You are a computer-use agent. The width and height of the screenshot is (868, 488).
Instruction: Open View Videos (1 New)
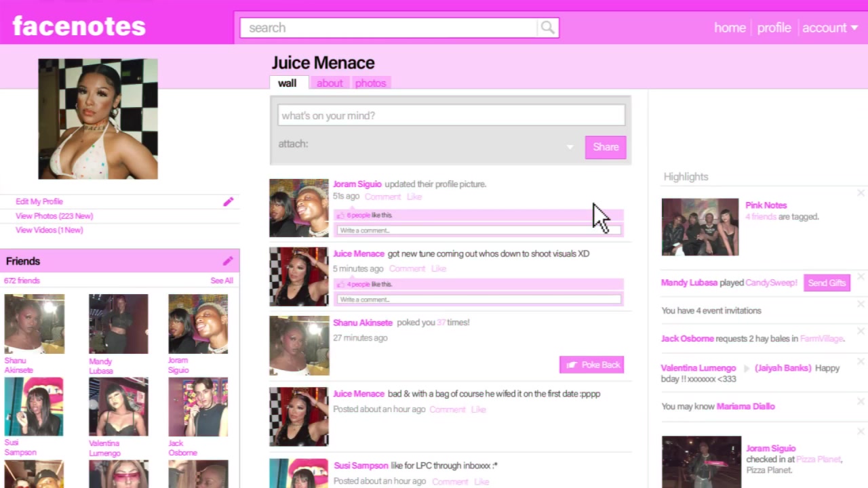tap(49, 230)
